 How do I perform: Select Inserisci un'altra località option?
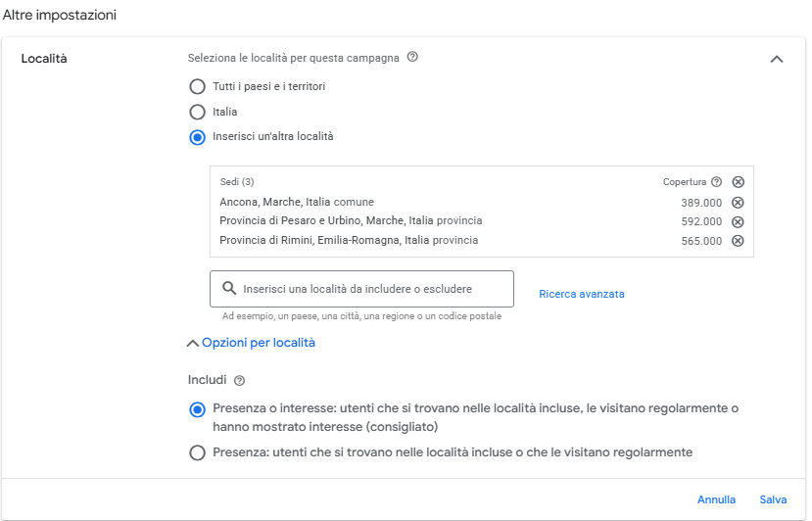click(x=197, y=137)
